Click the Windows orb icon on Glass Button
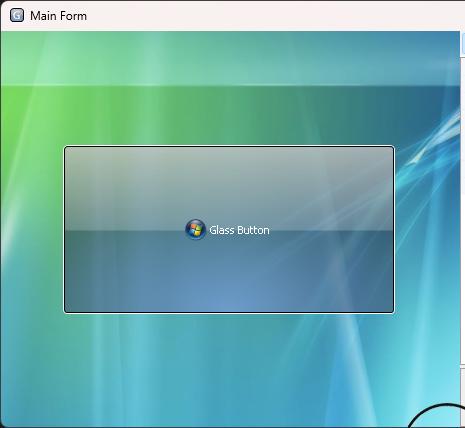 195,229
